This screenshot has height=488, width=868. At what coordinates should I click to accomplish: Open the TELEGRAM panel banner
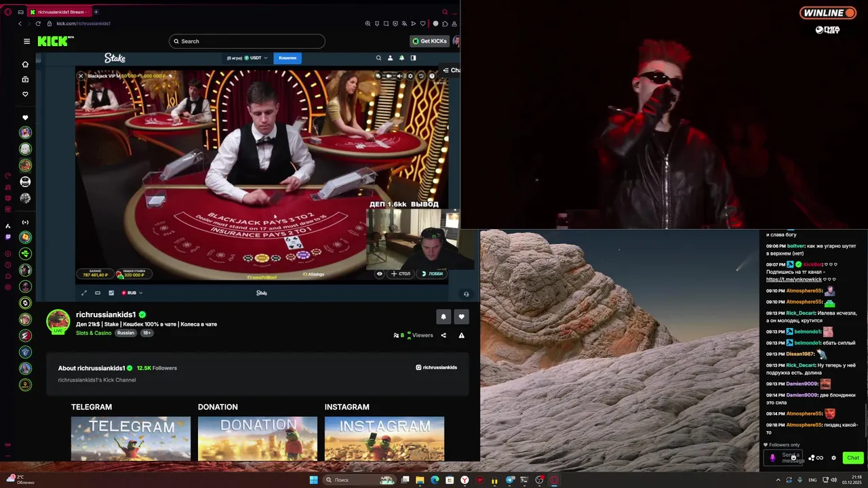pos(131,439)
